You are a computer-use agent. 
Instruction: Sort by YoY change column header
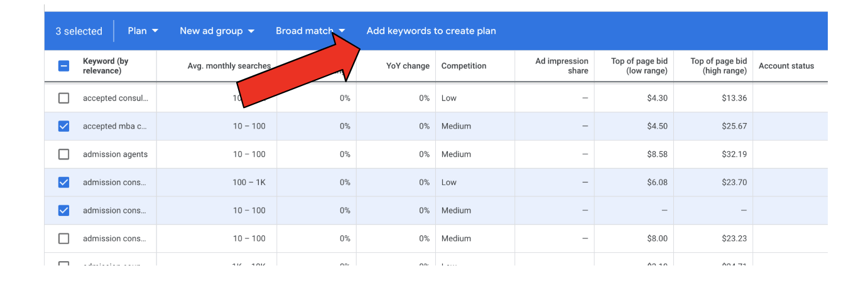pyautogui.click(x=408, y=66)
